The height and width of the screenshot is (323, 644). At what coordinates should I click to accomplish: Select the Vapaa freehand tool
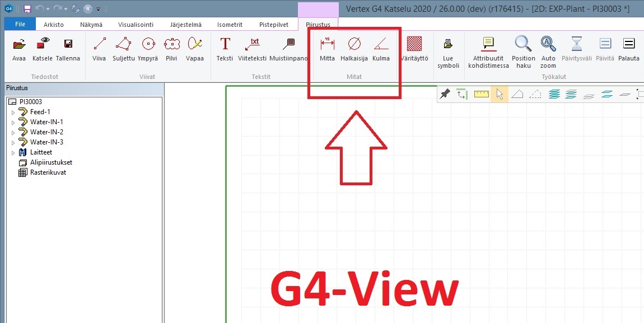(195, 44)
